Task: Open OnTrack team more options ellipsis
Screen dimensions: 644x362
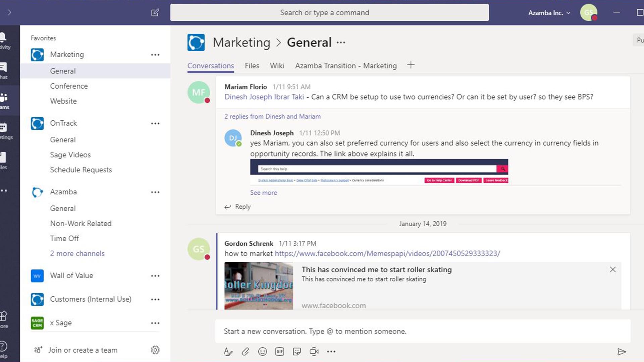Action: tap(155, 123)
